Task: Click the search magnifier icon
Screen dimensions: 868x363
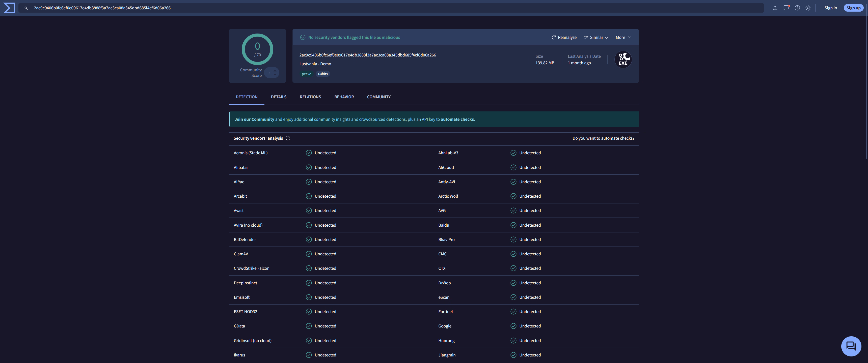Action: (26, 8)
